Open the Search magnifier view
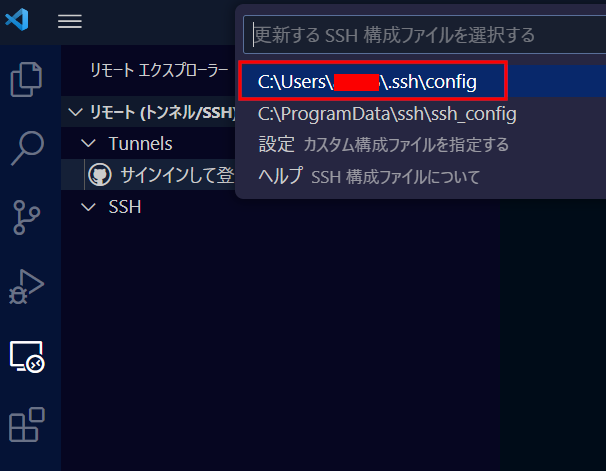 tap(27, 148)
